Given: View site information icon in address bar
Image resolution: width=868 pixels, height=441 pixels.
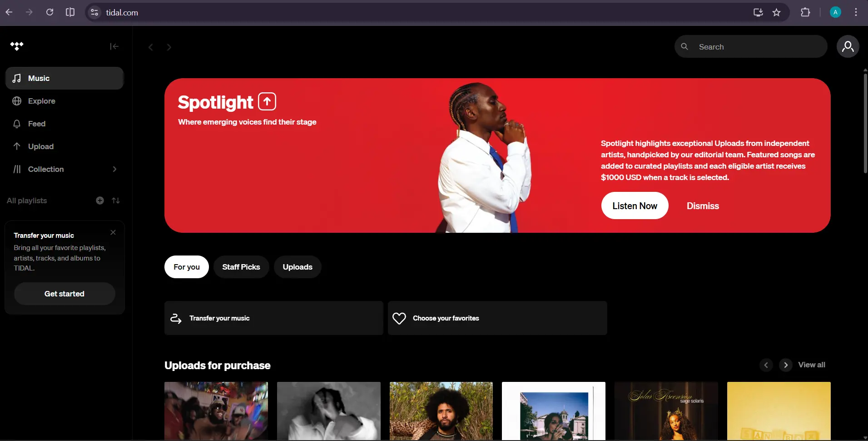Looking at the screenshot, I should (94, 12).
